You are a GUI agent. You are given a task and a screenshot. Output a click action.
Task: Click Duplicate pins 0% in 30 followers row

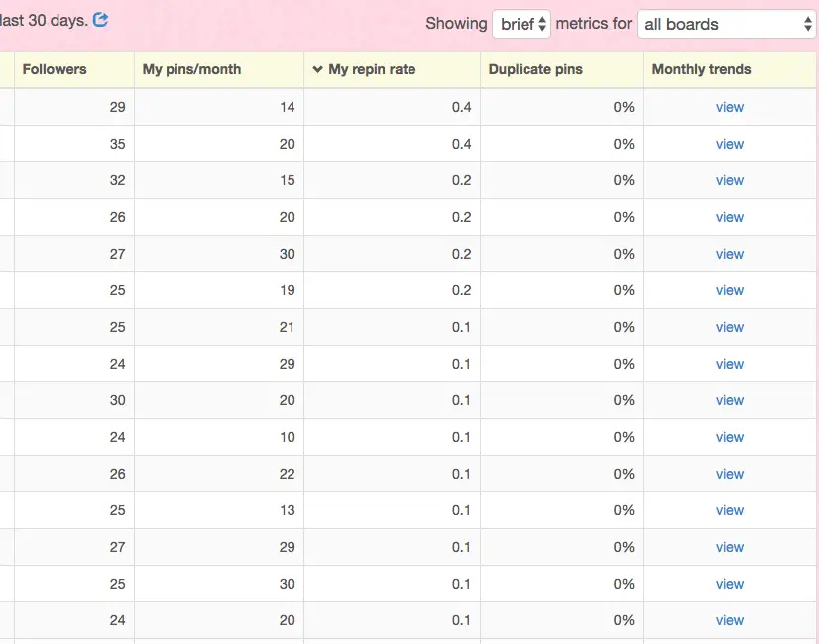624,400
